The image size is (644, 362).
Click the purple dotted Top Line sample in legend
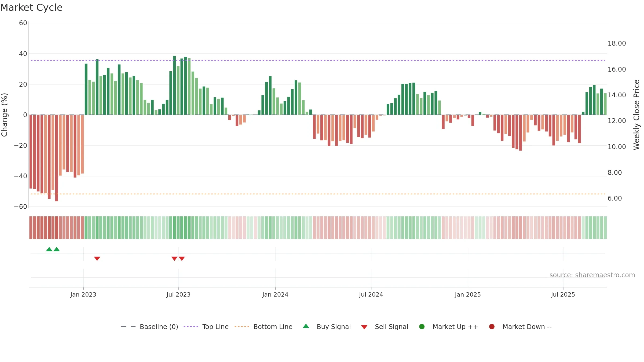[x=191, y=327]
